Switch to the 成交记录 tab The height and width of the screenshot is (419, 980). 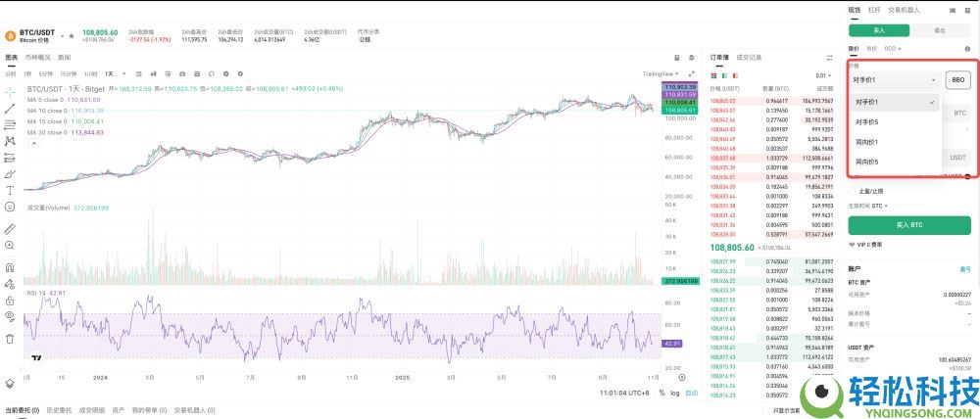pos(749,58)
